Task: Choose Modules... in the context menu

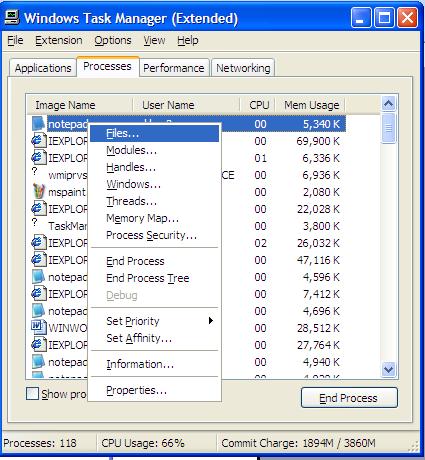Action: click(x=154, y=150)
